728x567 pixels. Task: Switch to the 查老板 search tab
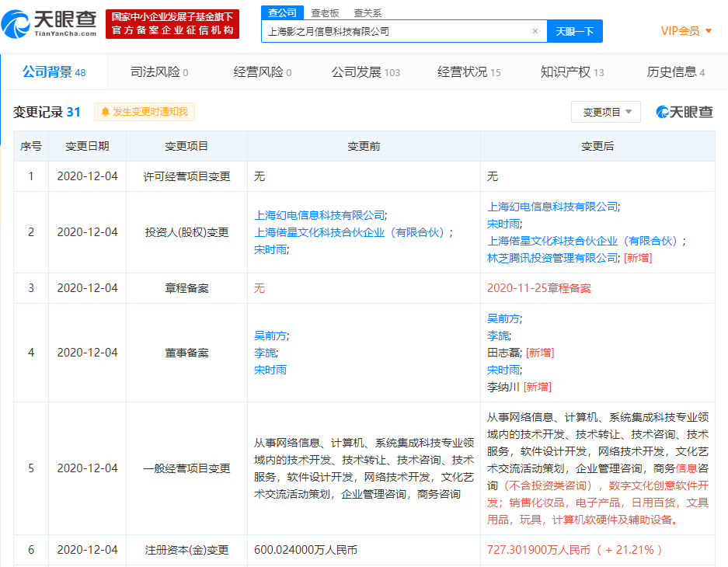click(x=325, y=12)
